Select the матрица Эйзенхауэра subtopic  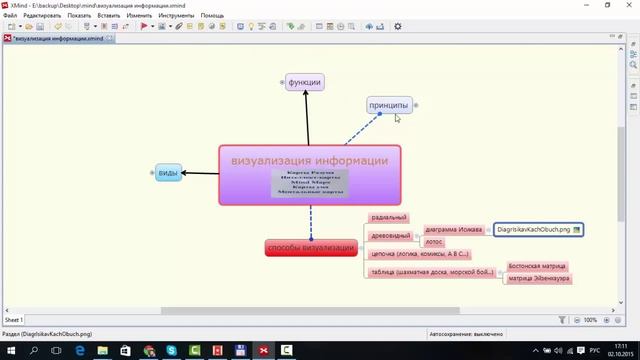point(539,278)
